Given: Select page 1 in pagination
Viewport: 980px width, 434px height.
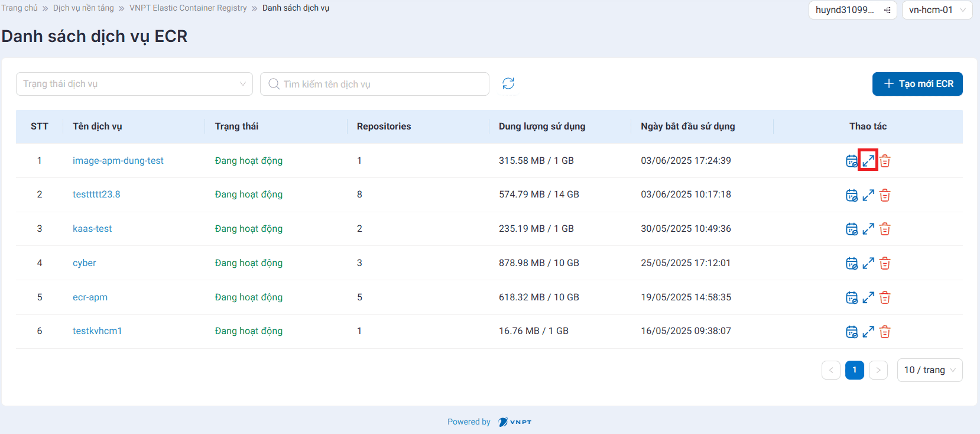Looking at the screenshot, I should pos(854,370).
